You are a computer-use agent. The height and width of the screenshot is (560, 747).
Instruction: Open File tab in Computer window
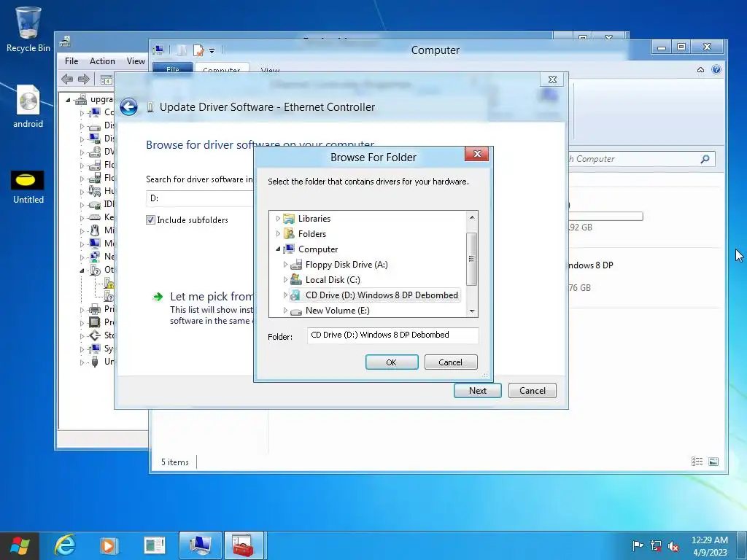pos(172,69)
